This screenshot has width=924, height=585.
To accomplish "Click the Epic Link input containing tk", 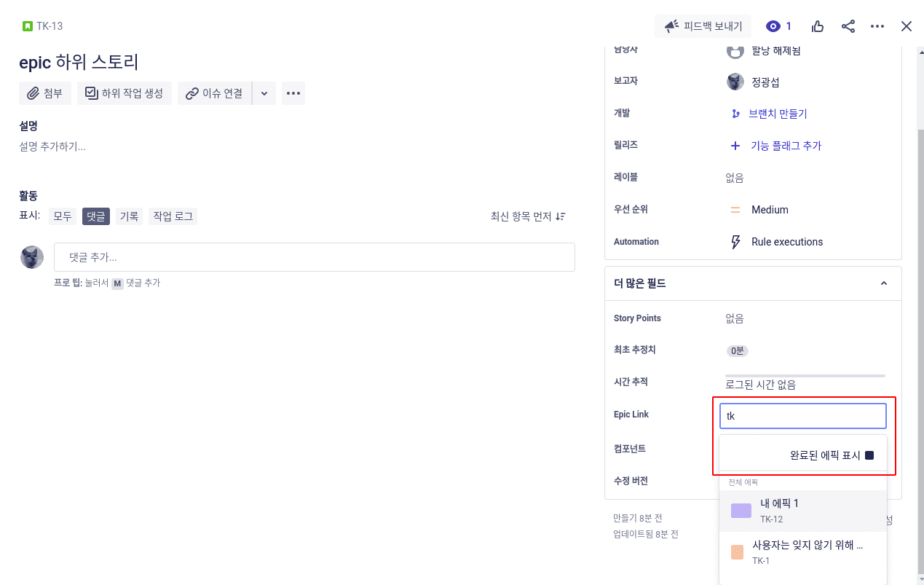I will tap(802, 416).
